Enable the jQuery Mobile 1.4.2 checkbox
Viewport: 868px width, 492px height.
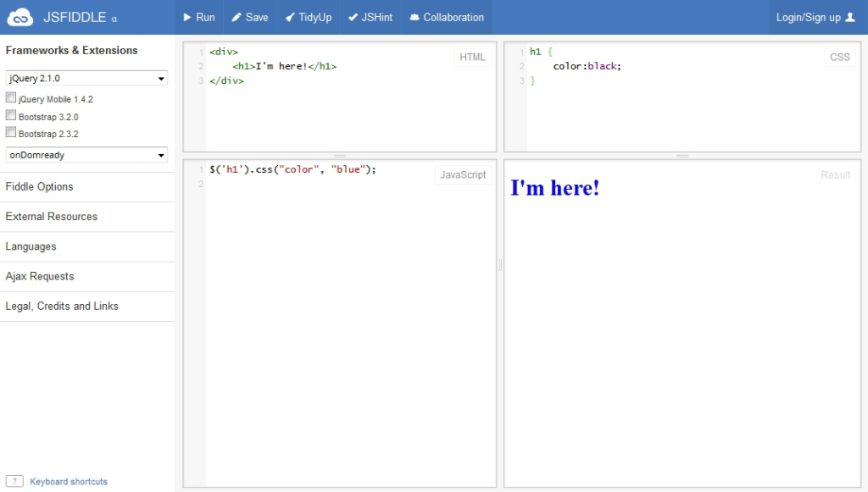(11, 97)
